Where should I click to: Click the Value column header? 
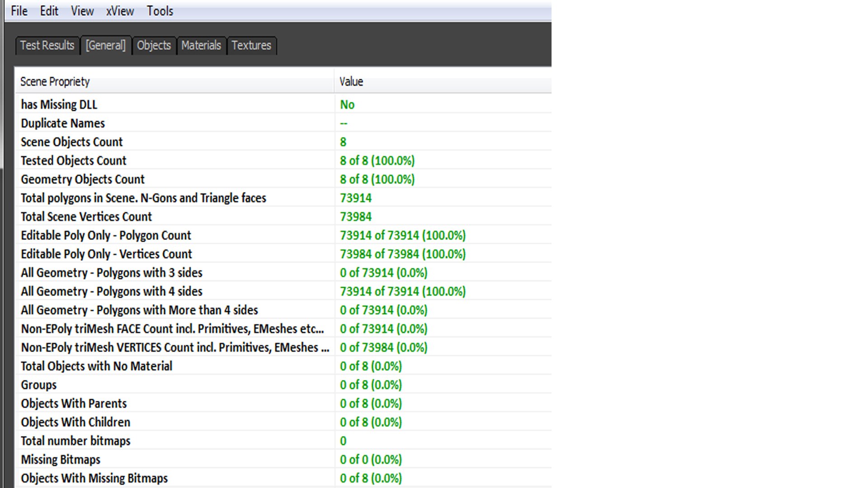coord(442,82)
